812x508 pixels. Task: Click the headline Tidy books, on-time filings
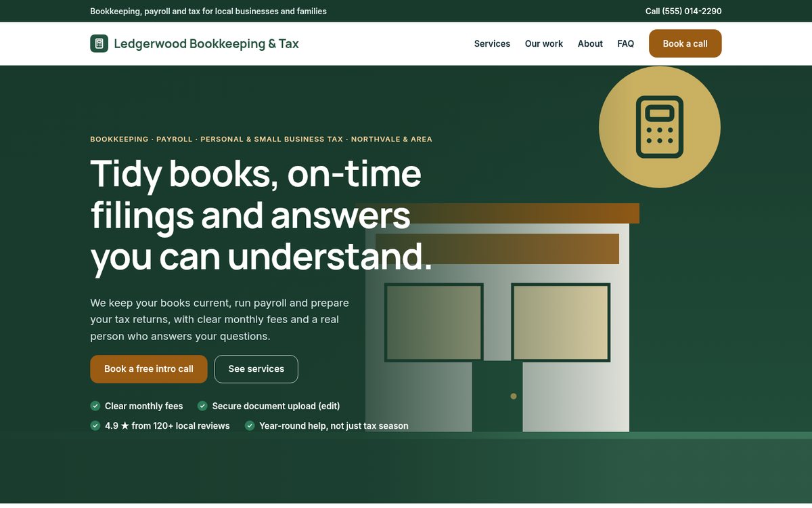tap(261, 215)
